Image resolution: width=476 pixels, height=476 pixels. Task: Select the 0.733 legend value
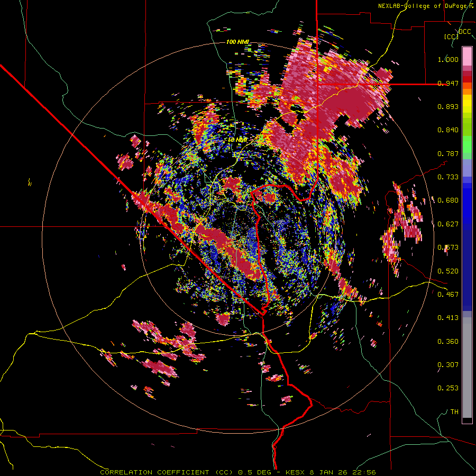point(448,177)
